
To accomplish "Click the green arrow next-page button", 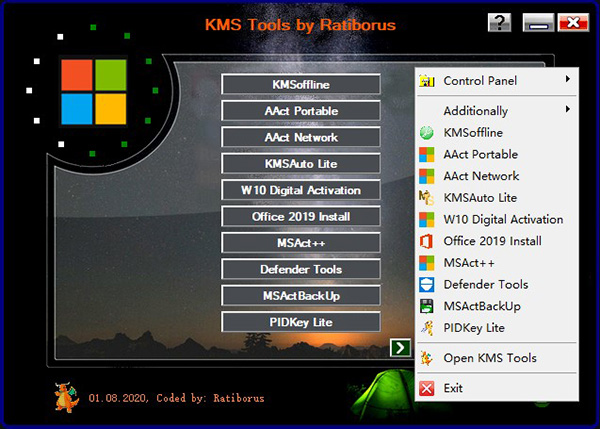I will tap(400, 347).
